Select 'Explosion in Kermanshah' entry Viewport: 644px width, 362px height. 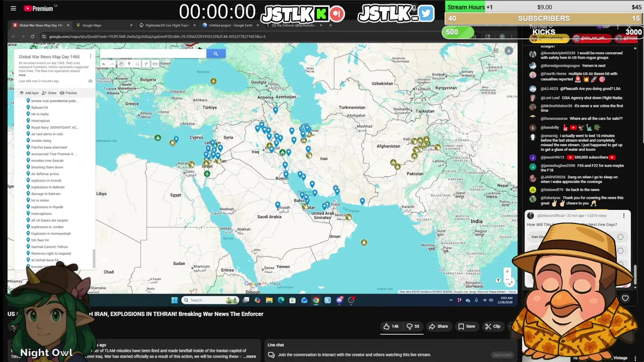(51, 234)
